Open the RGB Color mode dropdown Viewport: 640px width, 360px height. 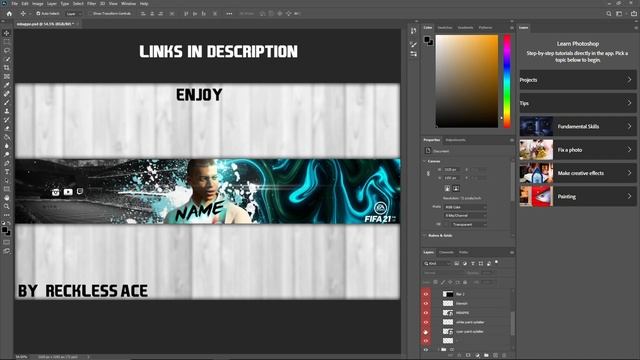point(465,207)
